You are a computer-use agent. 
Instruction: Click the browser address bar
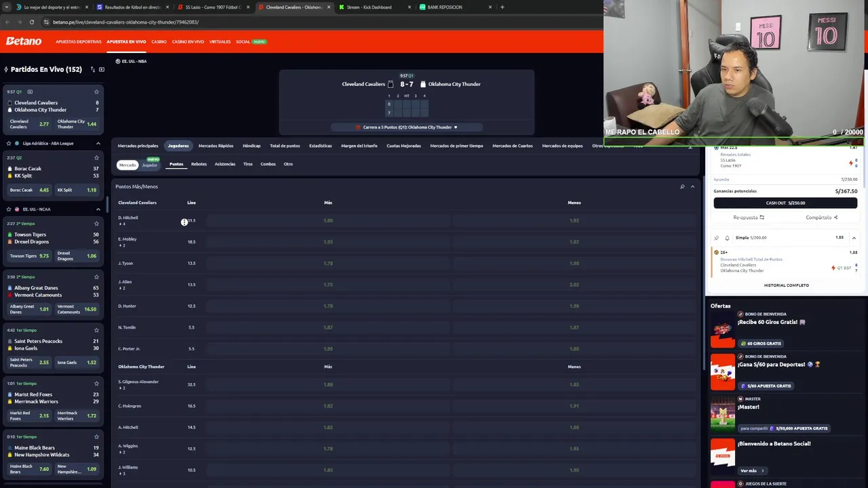point(319,22)
